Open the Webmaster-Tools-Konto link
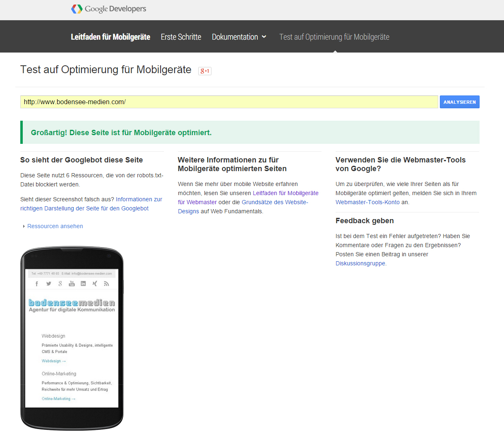This screenshot has height=434, width=504. [x=367, y=202]
